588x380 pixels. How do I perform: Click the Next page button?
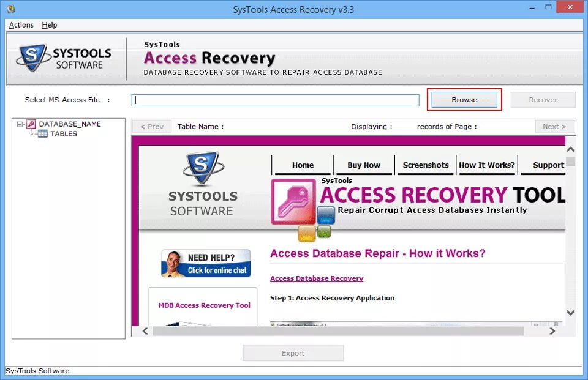[555, 127]
